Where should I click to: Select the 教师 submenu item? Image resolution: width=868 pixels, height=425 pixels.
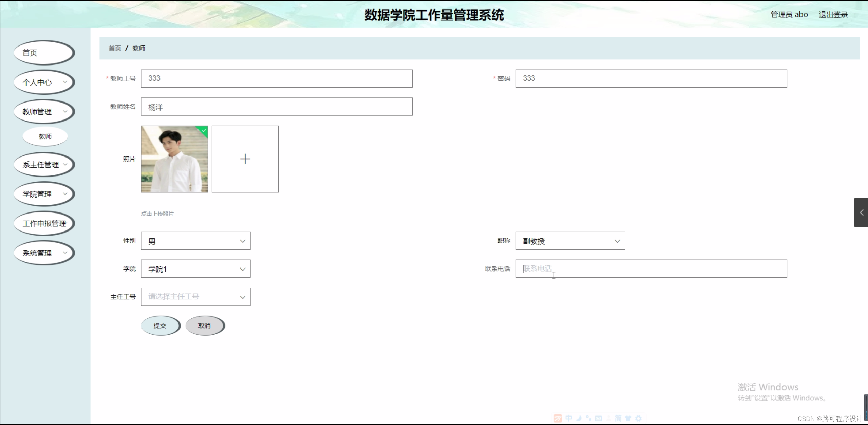point(45,136)
